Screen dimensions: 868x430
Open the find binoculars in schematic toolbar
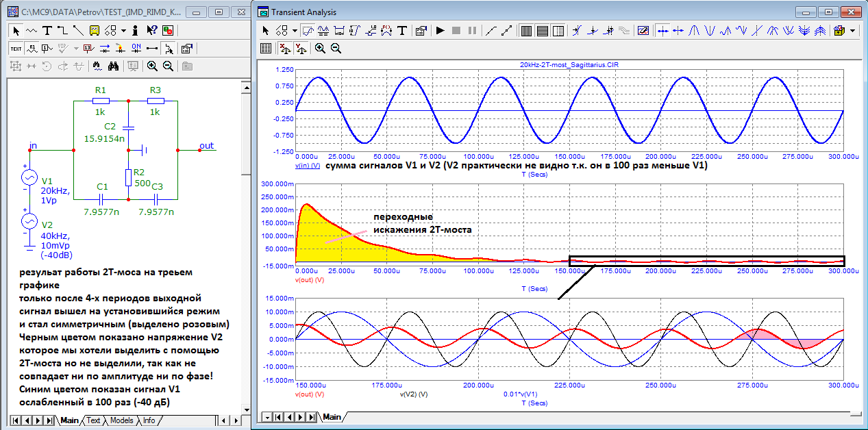coord(114,66)
